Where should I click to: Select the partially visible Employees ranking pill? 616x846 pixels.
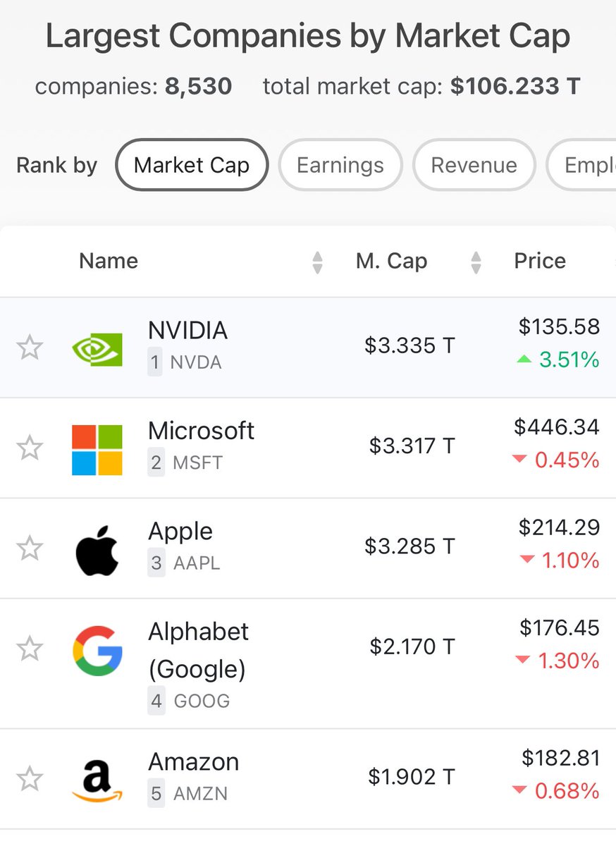pos(581,165)
